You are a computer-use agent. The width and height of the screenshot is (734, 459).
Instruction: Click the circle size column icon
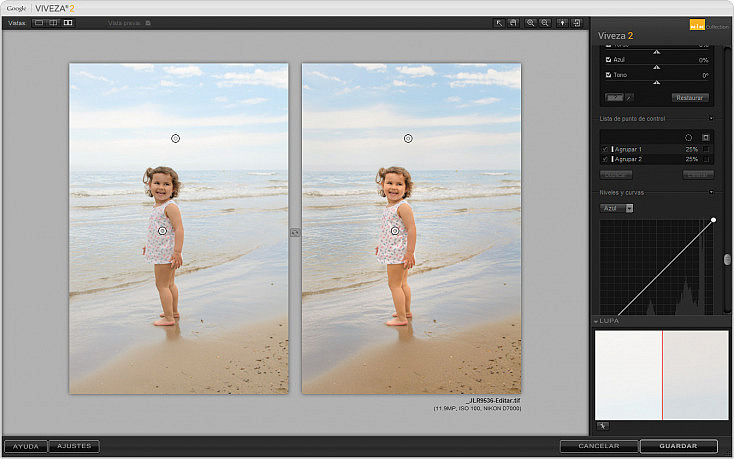pos(689,137)
